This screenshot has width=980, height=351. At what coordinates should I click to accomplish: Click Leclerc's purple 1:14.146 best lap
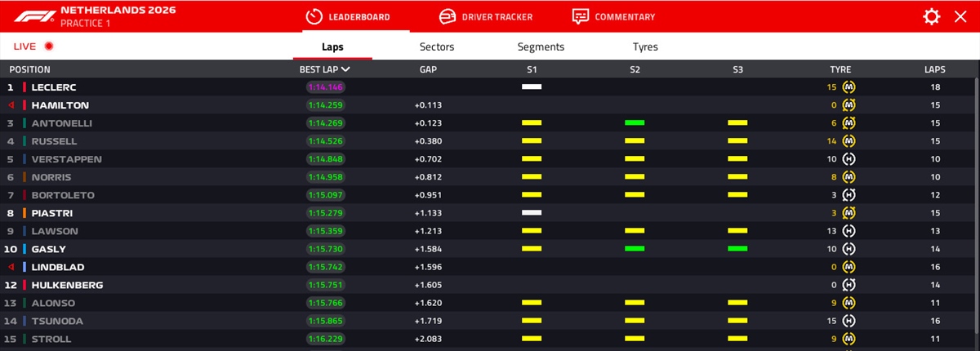coord(324,87)
